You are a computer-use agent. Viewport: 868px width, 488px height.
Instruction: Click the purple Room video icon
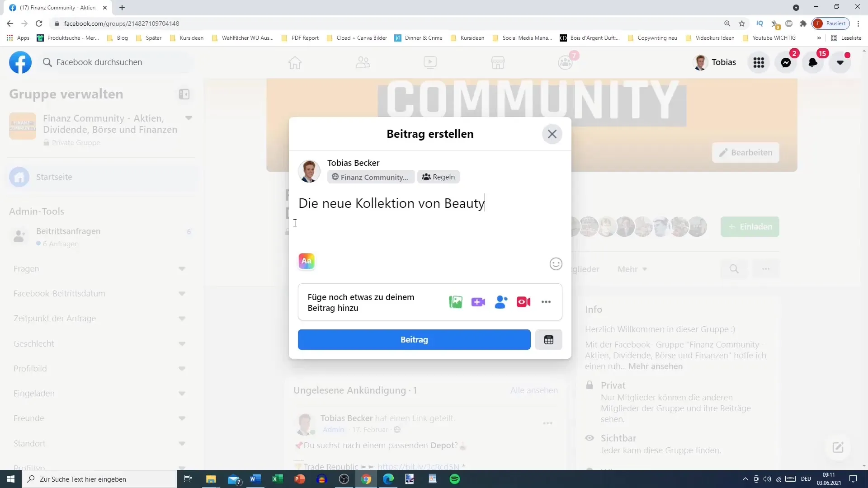coord(478,302)
